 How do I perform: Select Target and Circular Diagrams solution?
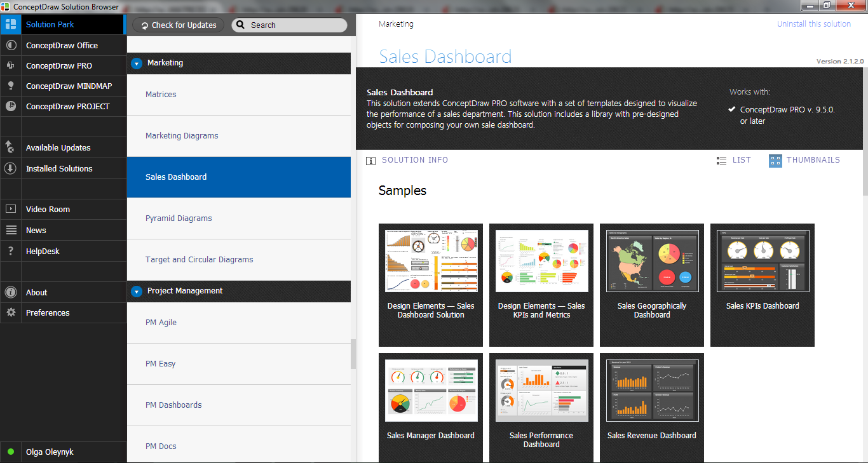pos(239,260)
